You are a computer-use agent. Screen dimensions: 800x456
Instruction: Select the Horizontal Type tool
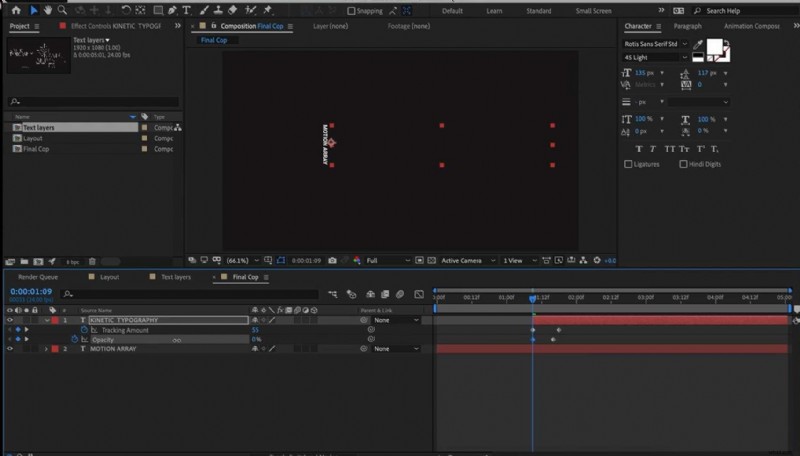pyautogui.click(x=187, y=10)
